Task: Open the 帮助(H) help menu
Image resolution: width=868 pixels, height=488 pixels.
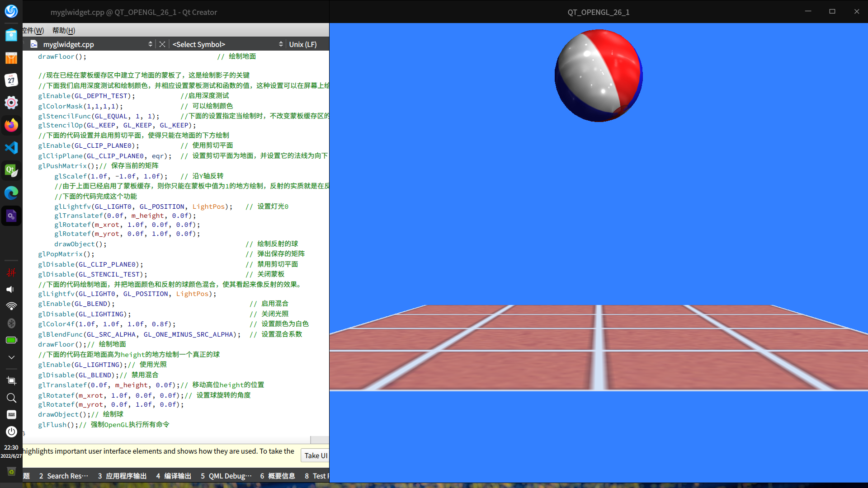Action: point(64,30)
